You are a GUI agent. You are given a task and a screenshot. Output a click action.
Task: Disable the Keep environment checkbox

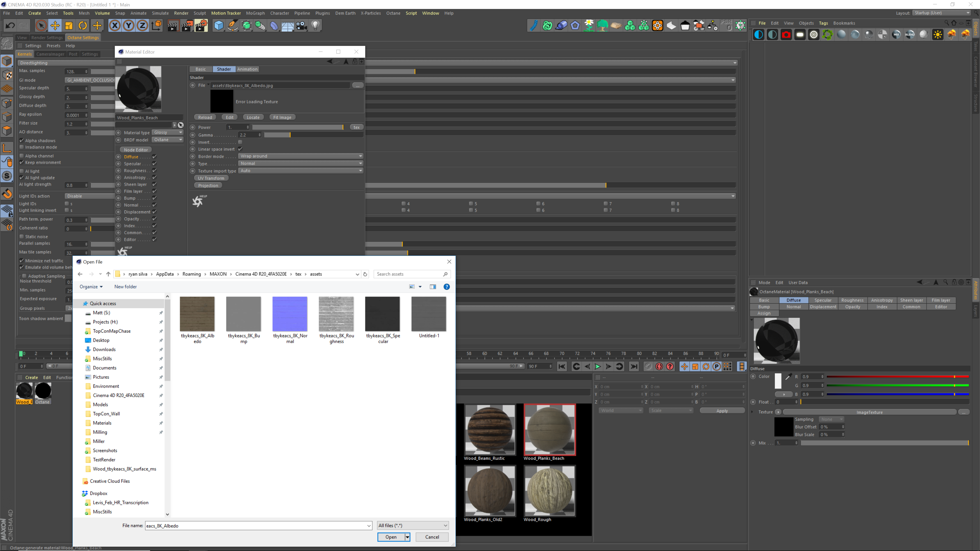22,162
